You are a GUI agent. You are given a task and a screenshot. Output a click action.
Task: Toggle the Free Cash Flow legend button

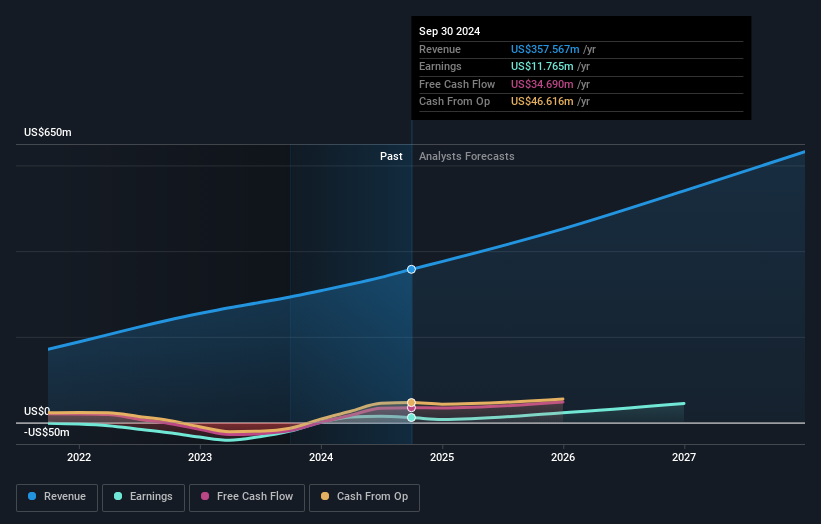click(247, 497)
